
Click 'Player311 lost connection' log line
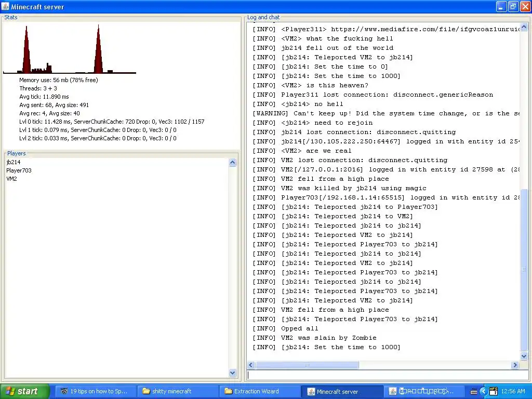click(373, 95)
